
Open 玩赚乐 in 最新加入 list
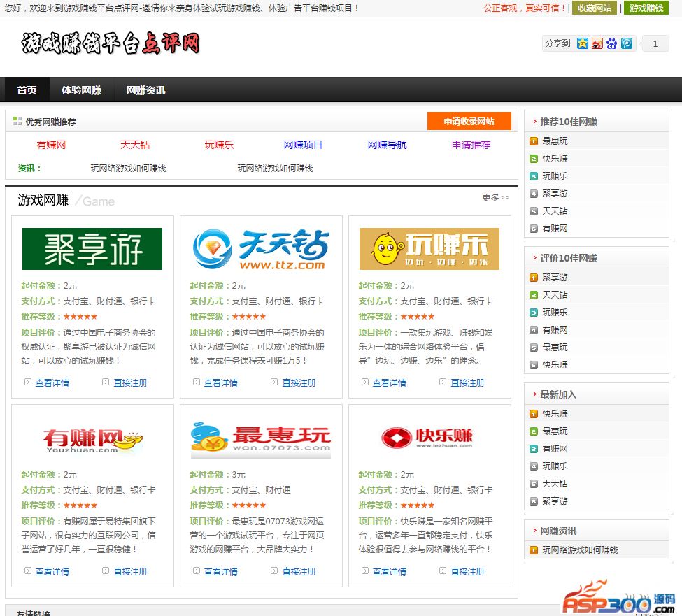tap(555, 466)
